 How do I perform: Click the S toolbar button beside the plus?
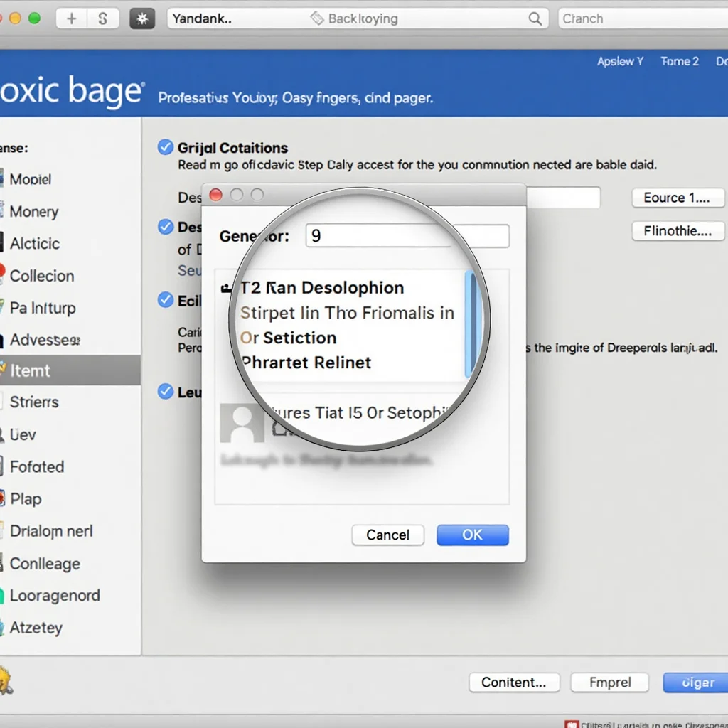[x=103, y=18]
